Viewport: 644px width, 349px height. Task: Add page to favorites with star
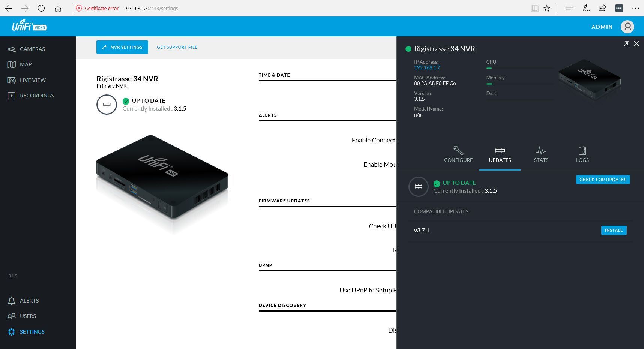pyautogui.click(x=547, y=8)
